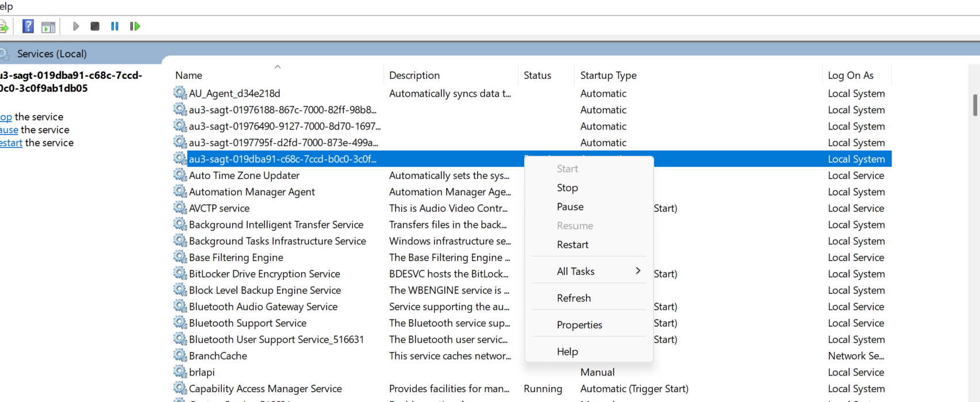Click gear icon of au3-sagt-01976188 service
980x402 pixels.
coord(180,109)
